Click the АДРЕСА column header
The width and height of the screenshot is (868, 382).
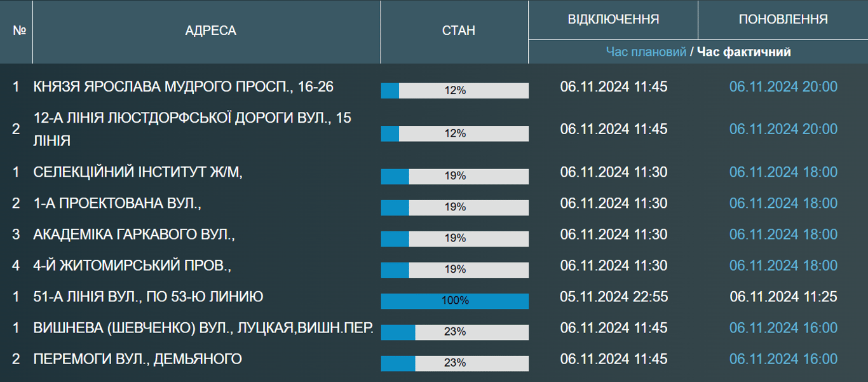(210, 31)
